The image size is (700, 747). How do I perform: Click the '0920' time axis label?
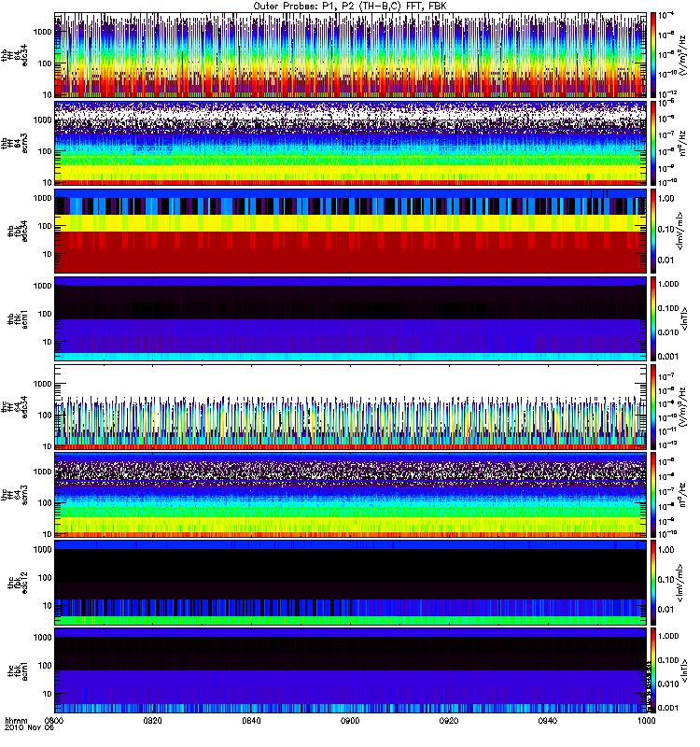pos(449,721)
